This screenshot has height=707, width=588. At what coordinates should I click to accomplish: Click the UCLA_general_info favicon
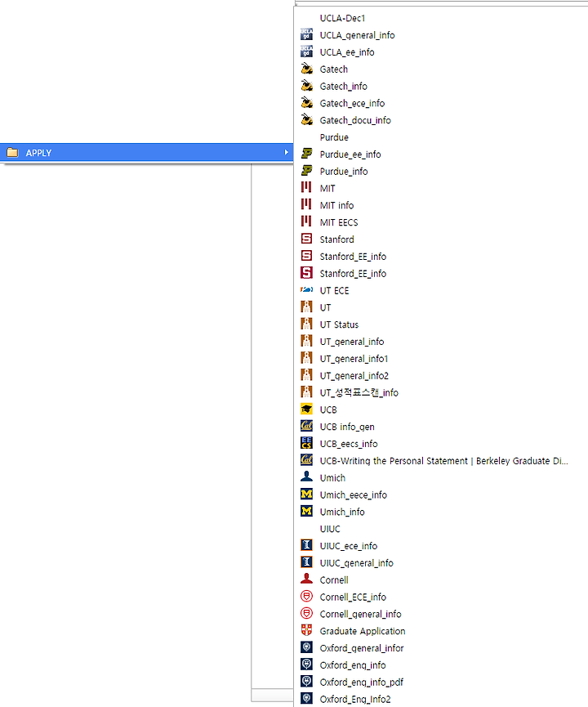(x=306, y=34)
